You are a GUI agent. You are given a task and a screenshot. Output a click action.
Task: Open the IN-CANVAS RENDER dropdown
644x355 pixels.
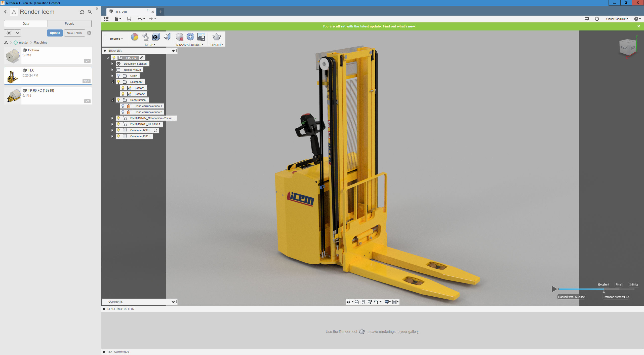[190, 45]
